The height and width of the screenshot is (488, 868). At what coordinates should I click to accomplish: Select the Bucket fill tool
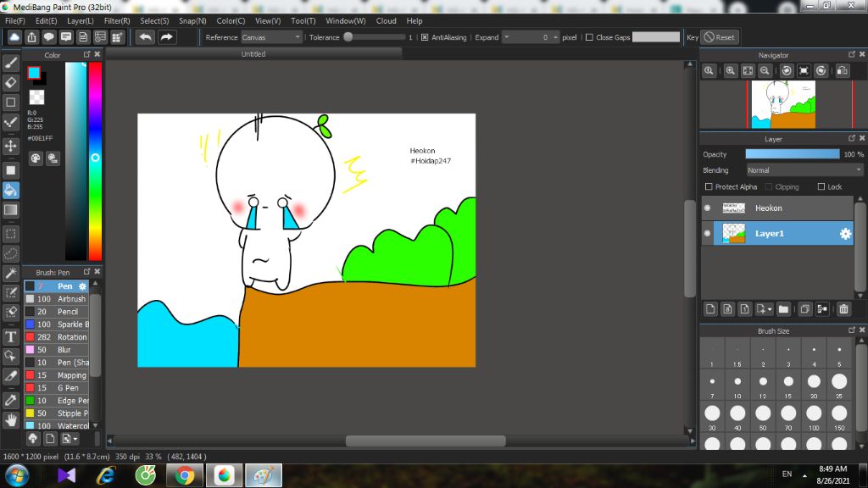10,191
